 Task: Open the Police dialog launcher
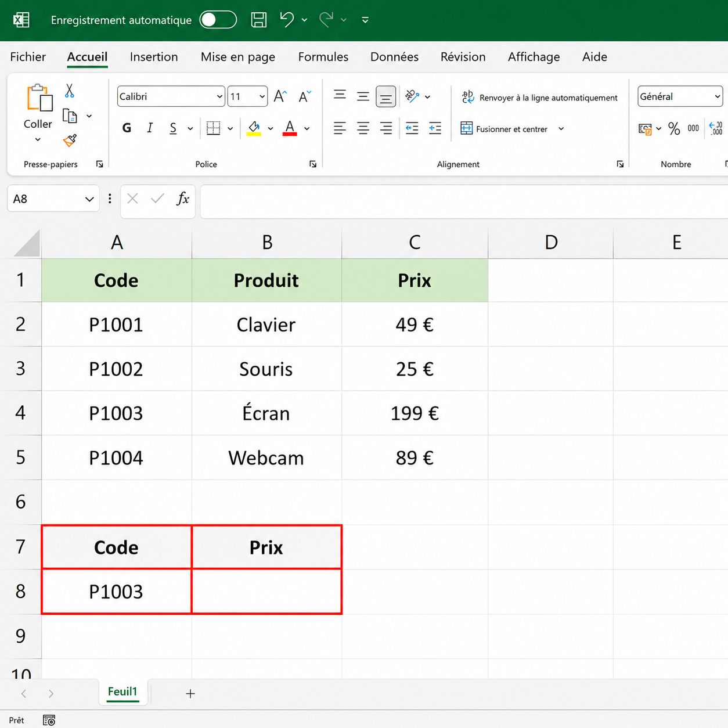[x=313, y=164]
